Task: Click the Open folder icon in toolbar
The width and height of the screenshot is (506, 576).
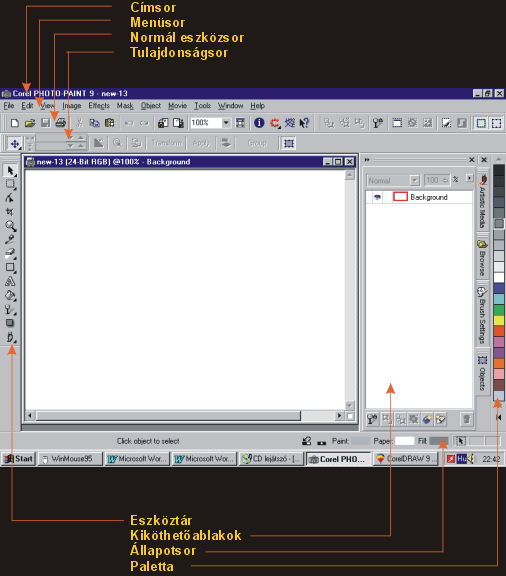Action: click(x=30, y=123)
